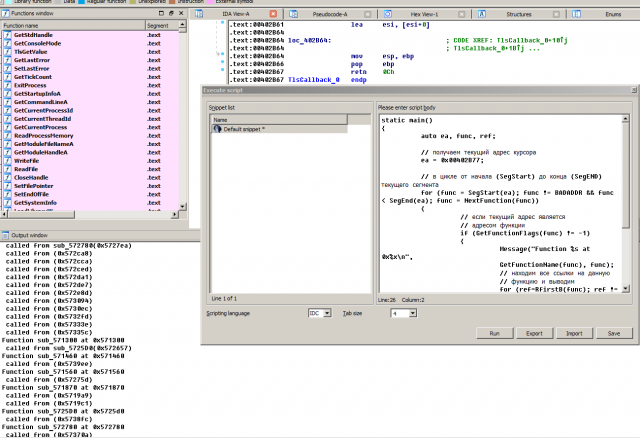Click the function icon beside ReadProcessMemory

point(7,135)
